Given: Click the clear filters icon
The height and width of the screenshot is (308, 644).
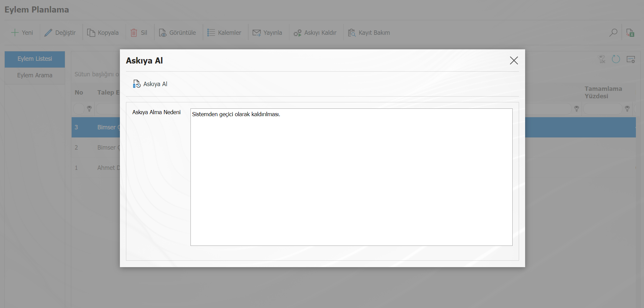Looking at the screenshot, I should [x=602, y=59].
